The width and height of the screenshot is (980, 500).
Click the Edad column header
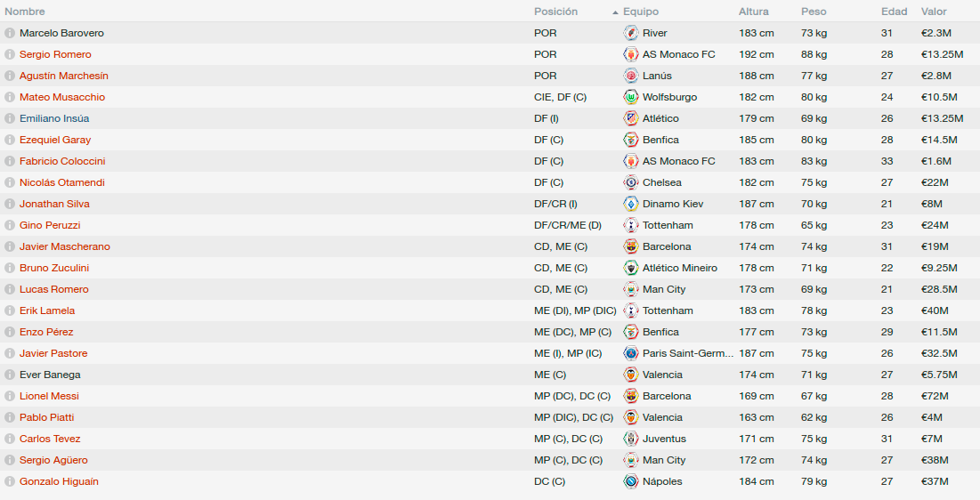(x=894, y=12)
